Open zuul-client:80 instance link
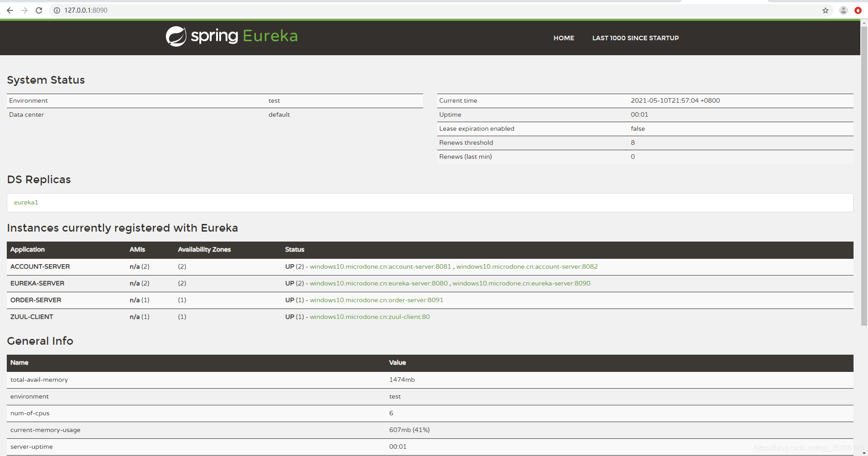This screenshot has width=868, height=456. [370, 317]
